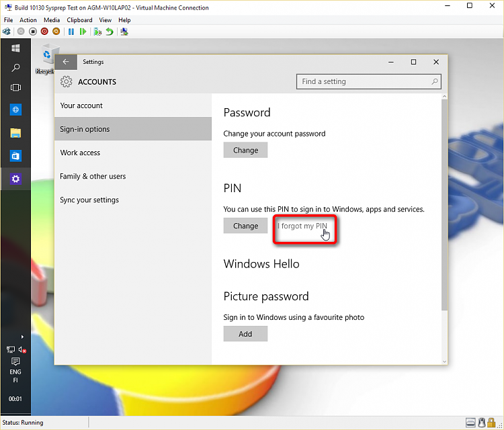This screenshot has width=504, height=430.
Task: Click the Status: Running text
Action: click(23, 423)
